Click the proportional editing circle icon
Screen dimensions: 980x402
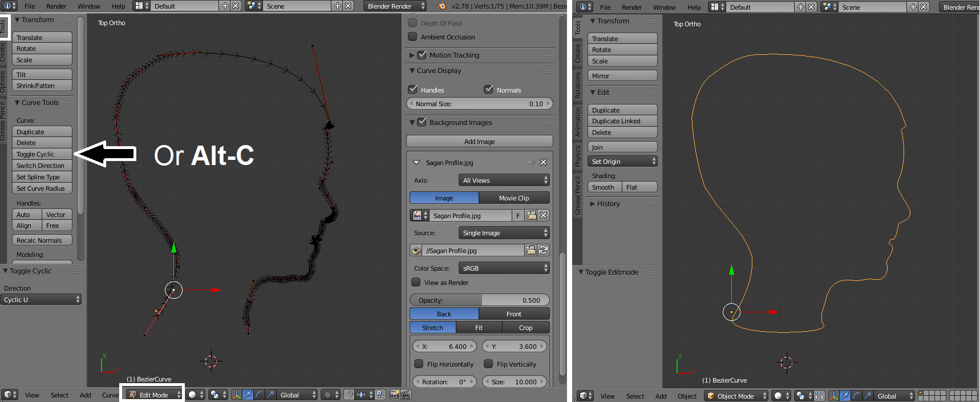330,395
